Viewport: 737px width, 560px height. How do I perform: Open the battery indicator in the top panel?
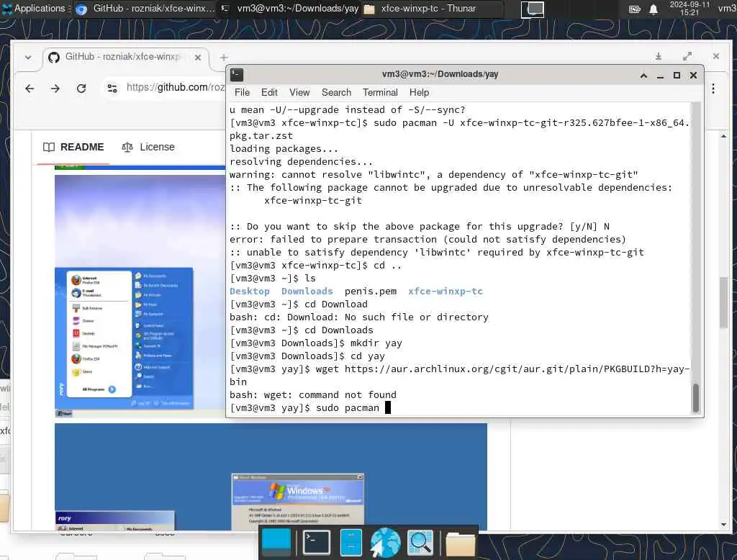[x=635, y=9]
